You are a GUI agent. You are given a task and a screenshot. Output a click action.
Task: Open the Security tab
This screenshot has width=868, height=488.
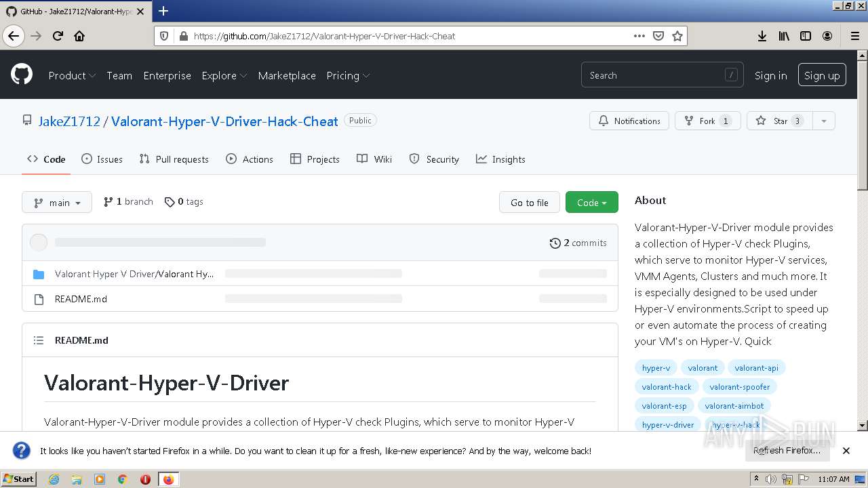click(x=434, y=159)
